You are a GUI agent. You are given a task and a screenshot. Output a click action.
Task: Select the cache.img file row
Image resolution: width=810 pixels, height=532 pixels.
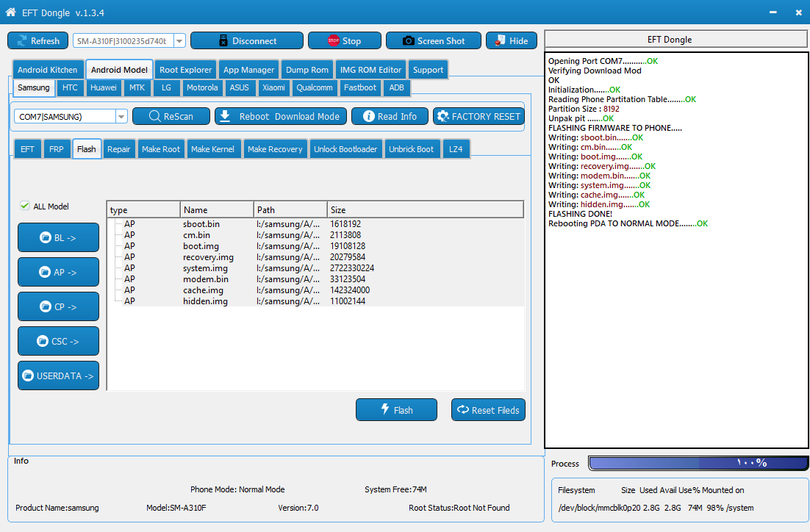[x=315, y=290]
